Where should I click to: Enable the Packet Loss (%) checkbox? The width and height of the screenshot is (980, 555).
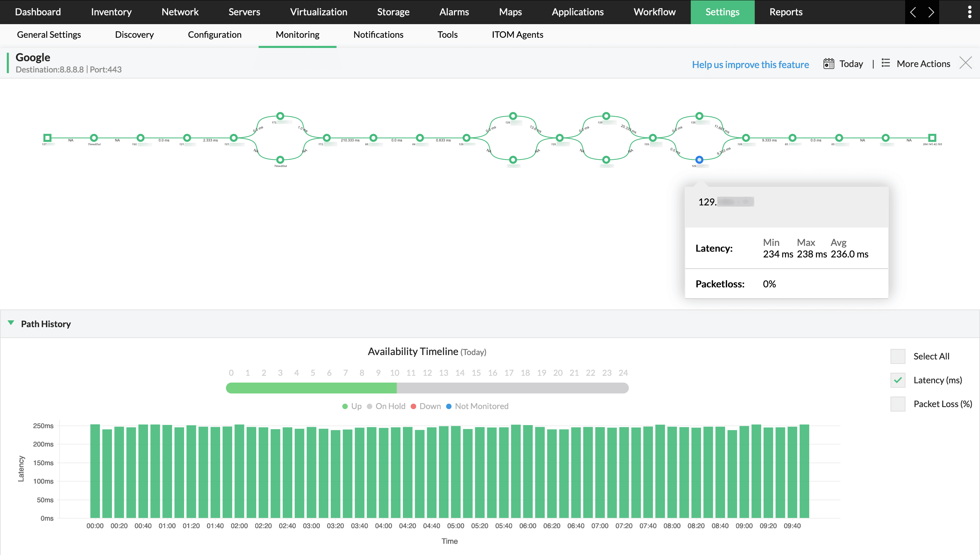(x=898, y=404)
